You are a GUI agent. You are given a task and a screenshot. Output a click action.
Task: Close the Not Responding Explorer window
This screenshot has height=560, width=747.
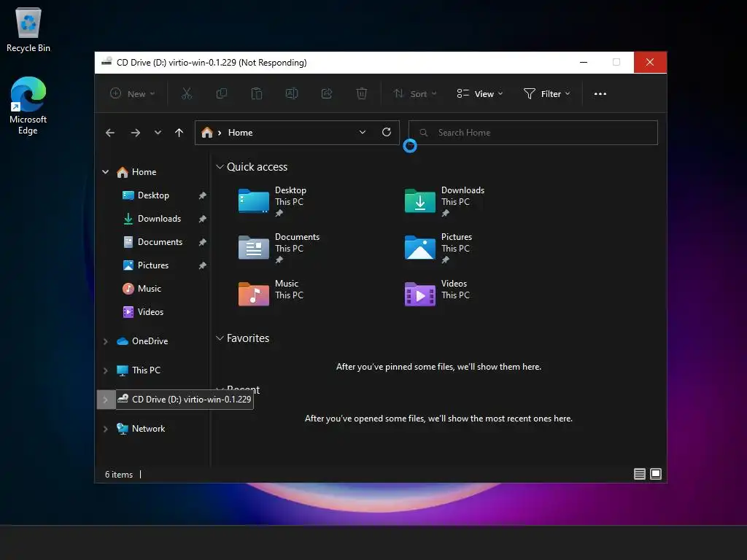650,63
